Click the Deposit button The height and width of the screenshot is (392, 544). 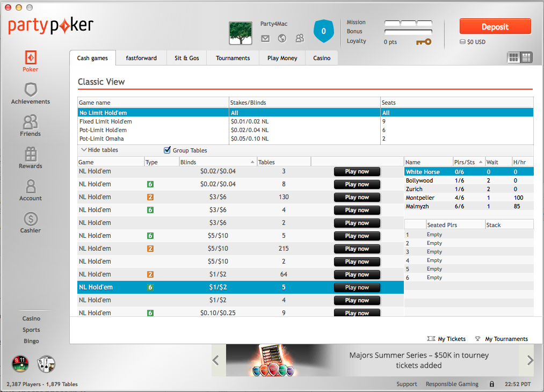click(x=495, y=27)
